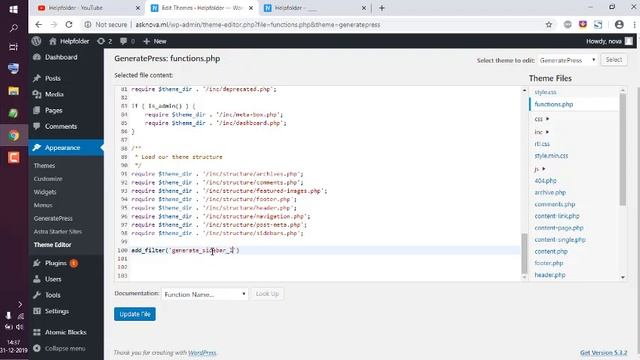Screen dimensions: 640x360
Task: Open Task View on the taskbar
Action: (x=13, y=47)
